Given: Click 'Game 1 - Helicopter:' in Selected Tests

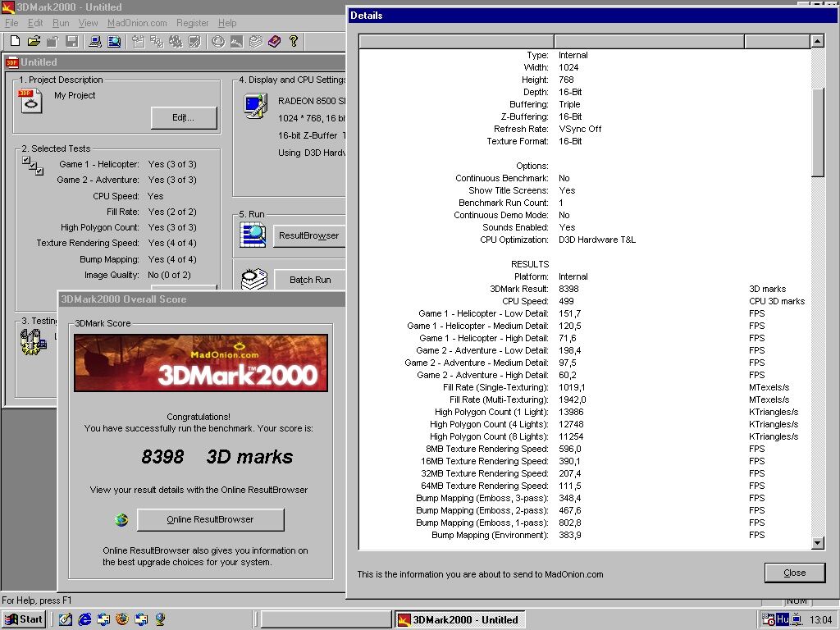Looking at the screenshot, I should tap(99, 164).
